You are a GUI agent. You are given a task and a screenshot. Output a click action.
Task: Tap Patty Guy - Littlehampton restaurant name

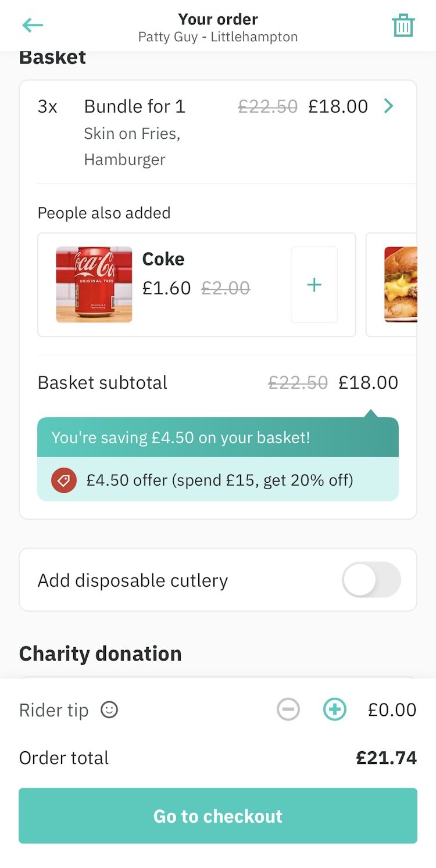(x=218, y=37)
